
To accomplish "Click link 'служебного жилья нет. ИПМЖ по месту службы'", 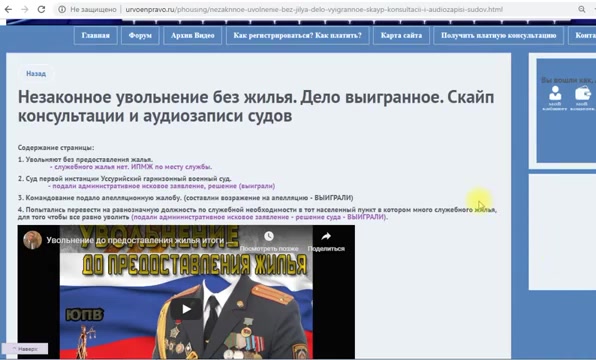I will (x=133, y=167).
